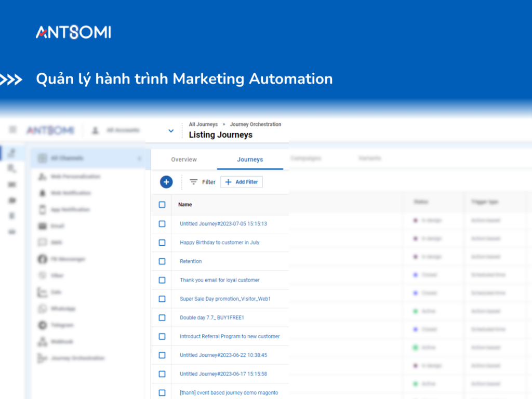The height and width of the screenshot is (399, 532).
Task: Open the Double day 7.7_ BUY1FREE1 journey
Action: click(212, 317)
